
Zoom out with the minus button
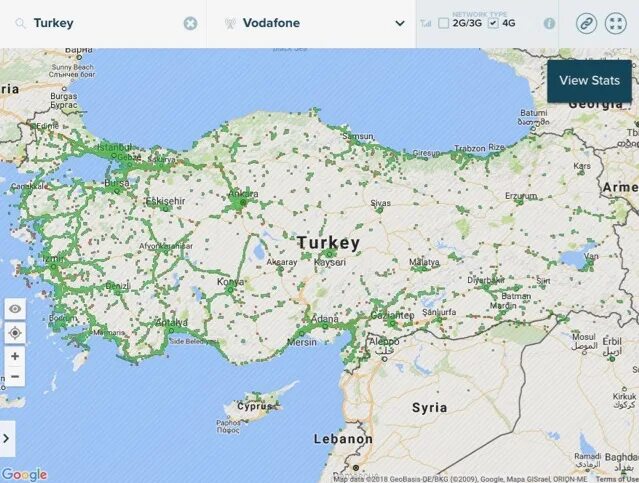click(15, 376)
